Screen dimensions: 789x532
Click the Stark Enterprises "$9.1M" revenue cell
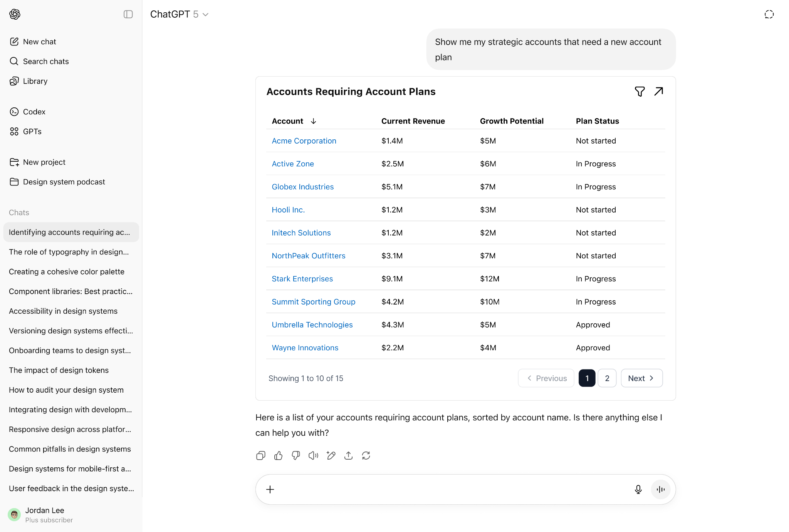[x=392, y=279]
